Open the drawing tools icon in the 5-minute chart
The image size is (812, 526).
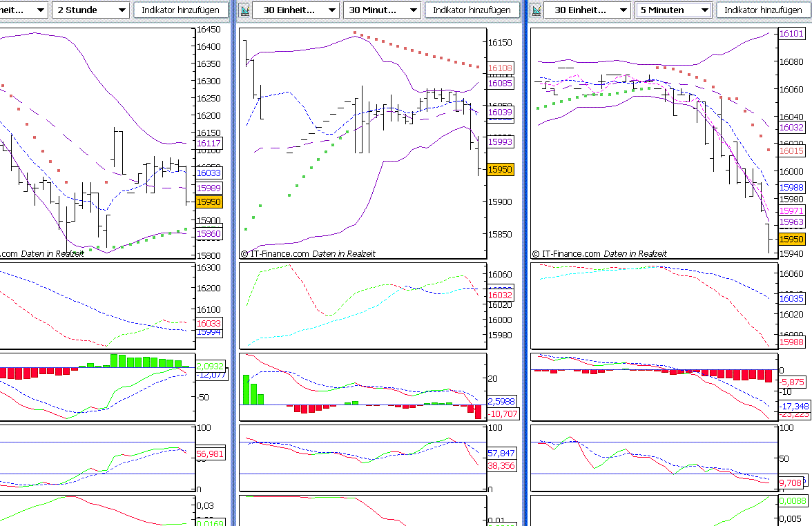536,10
